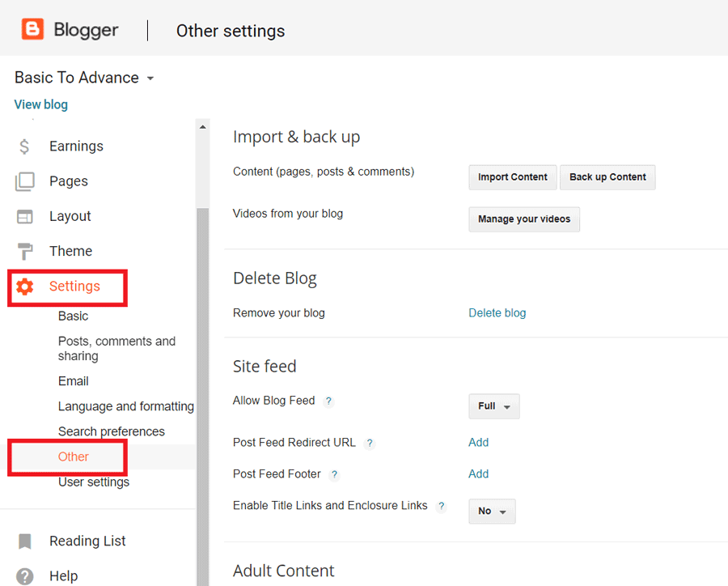Click the Settings gear icon
Screen dimensions: 728x586
[x=24, y=287]
